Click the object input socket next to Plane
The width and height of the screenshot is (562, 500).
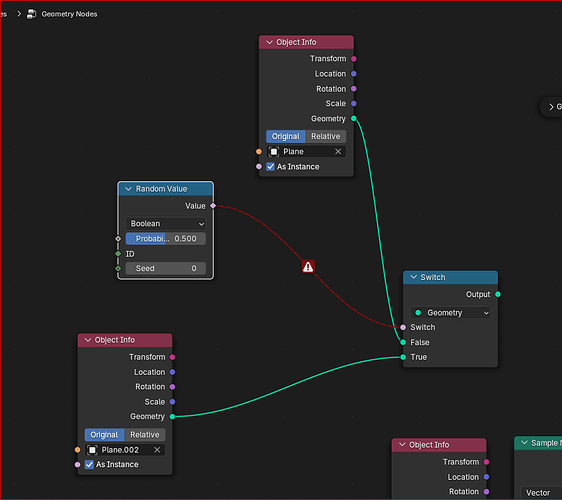(259, 152)
